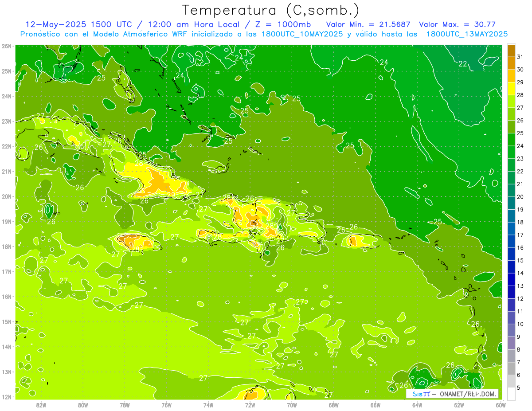532x411 pixels.
Task: Click the 24N latitude axis label
Action: pos(7,96)
